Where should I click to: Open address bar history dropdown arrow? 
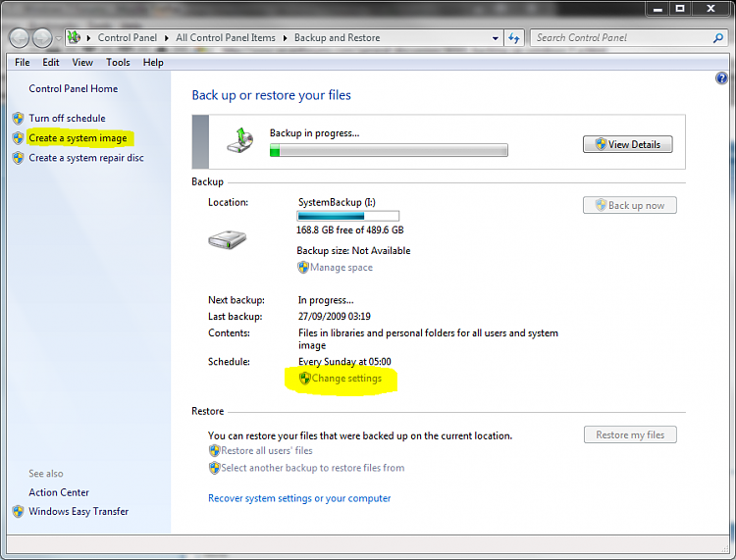(496, 38)
